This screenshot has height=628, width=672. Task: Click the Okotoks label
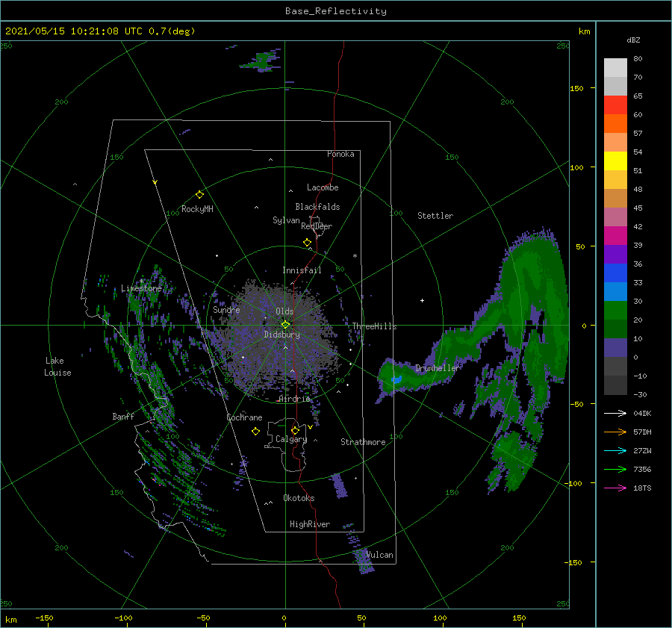[x=299, y=498]
